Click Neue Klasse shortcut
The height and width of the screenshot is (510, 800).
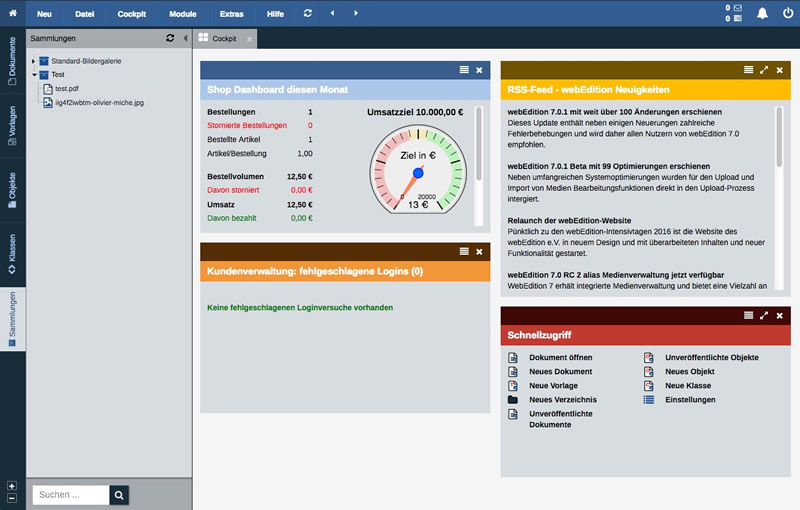click(688, 386)
